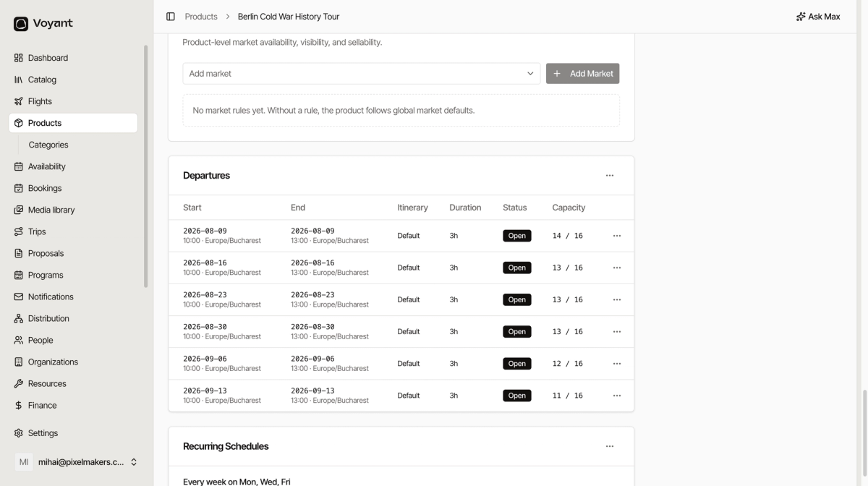The height and width of the screenshot is (486, 868).
Task: Open row actions for 2026-09-06 departure
Action: coord(617,364)
